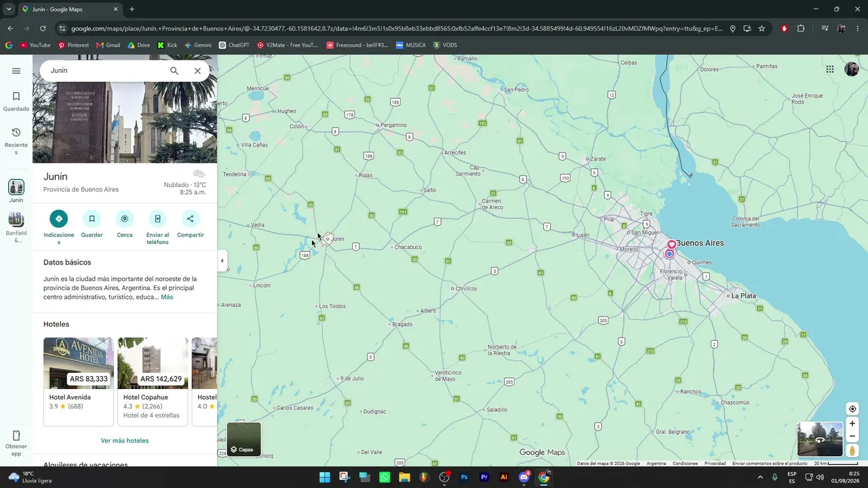The height and width of the screenshot is (488, 868).
Task: Open the Guardado saved places panel
Action: coord(16,102)
